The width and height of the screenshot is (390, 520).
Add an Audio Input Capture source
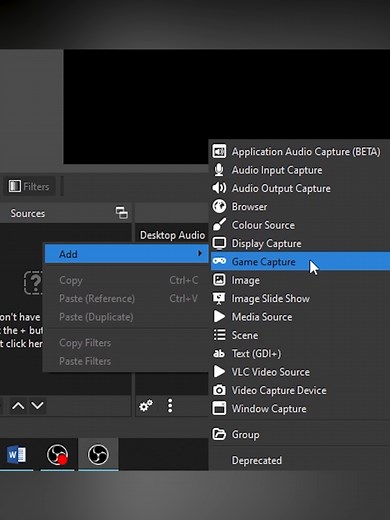point(300,170)
